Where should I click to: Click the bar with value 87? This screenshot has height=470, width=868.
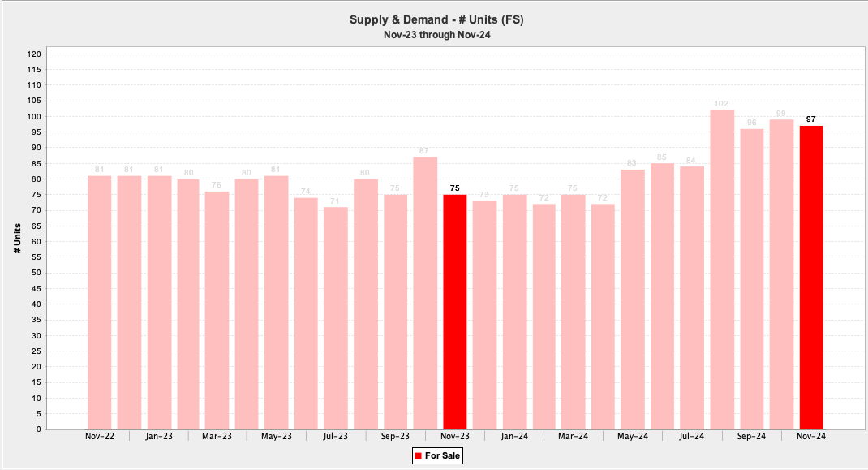point(425,293)
